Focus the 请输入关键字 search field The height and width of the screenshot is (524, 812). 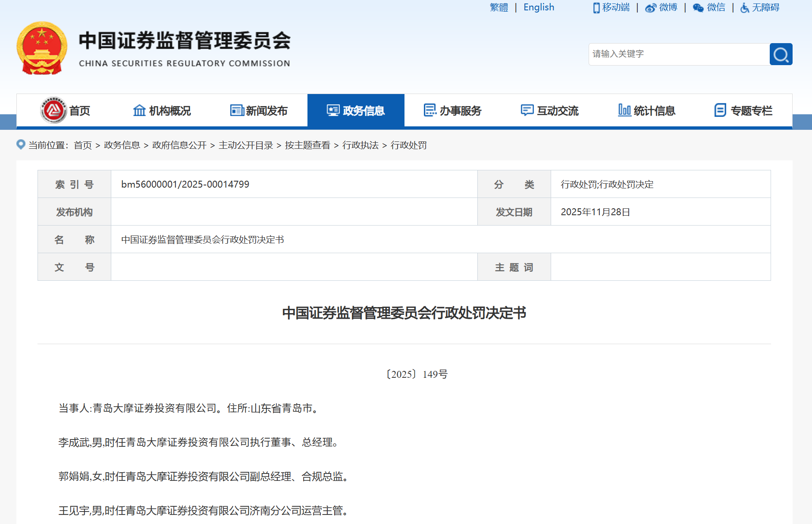coord(679,54)
